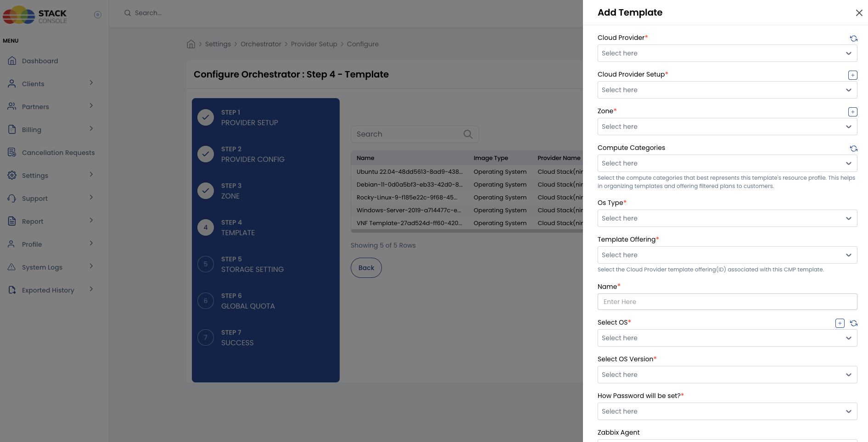The image size is (868, 442).
Task: Go to Provider Setup breadcrumb link
Action: tap(314, 44)
